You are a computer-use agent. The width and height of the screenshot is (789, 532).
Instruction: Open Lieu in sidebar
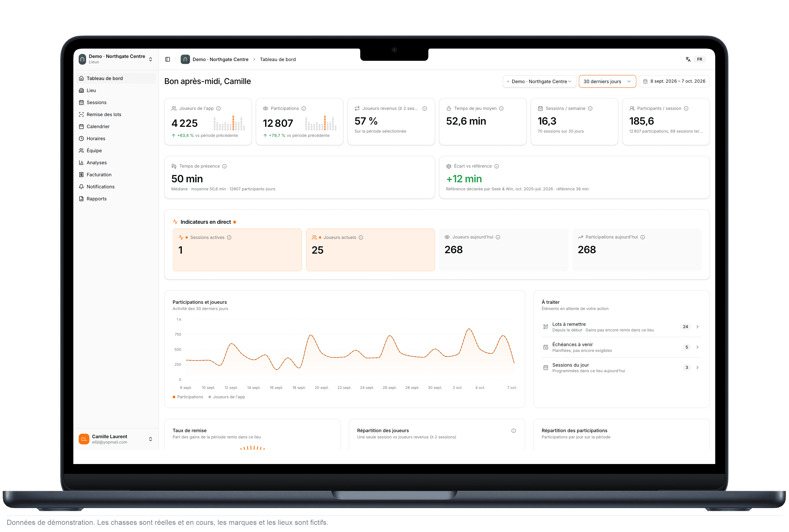tap(116, 90)
